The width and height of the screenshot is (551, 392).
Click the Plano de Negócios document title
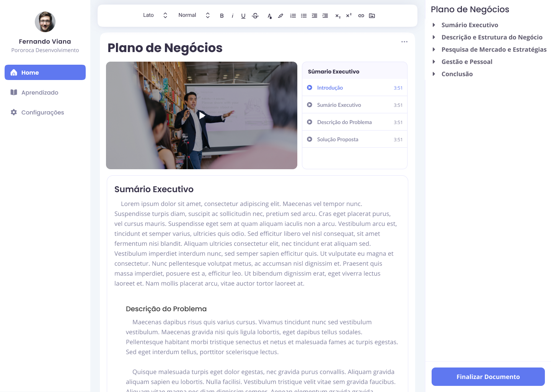165,48
